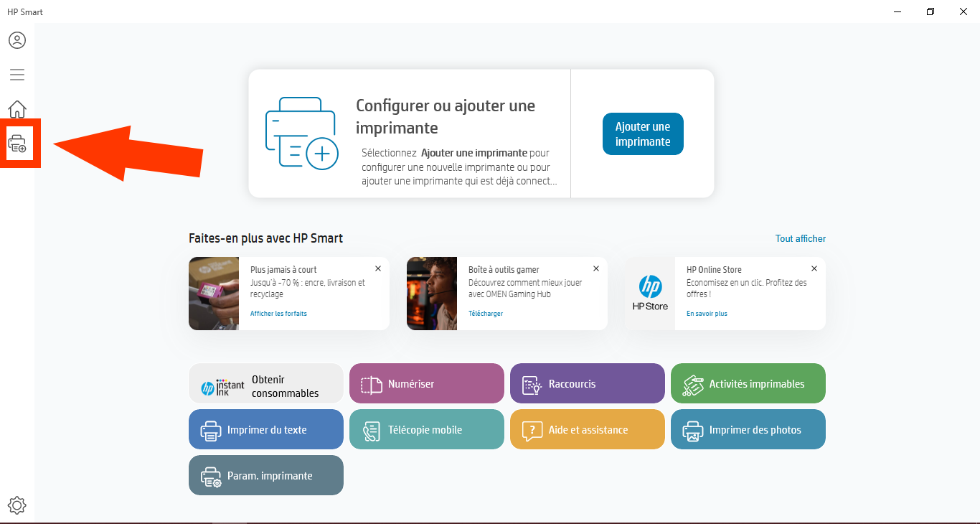Click the Ajouter une imprimante button
This screenshot has width=980, height=524.
(643, 134)
